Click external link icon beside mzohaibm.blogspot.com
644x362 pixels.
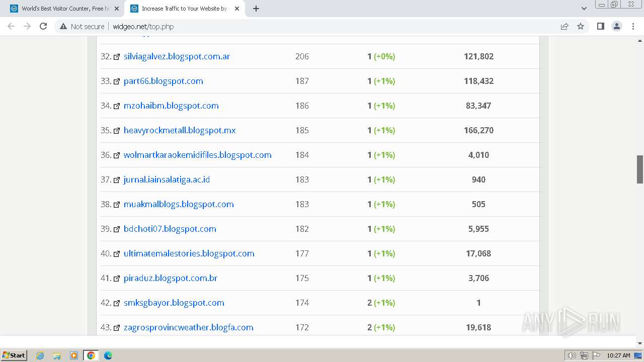pyautogui.click(x=117, y=106)
